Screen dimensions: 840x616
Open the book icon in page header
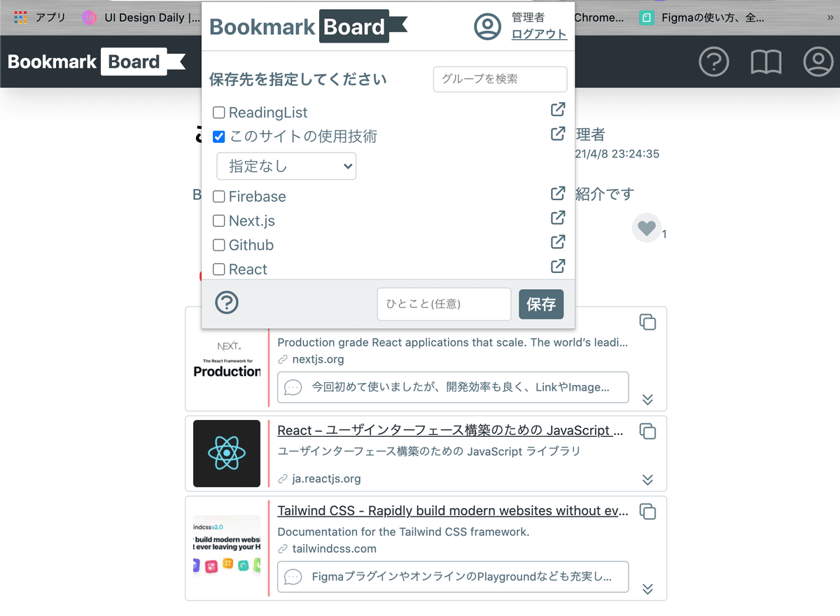point(766,62)
